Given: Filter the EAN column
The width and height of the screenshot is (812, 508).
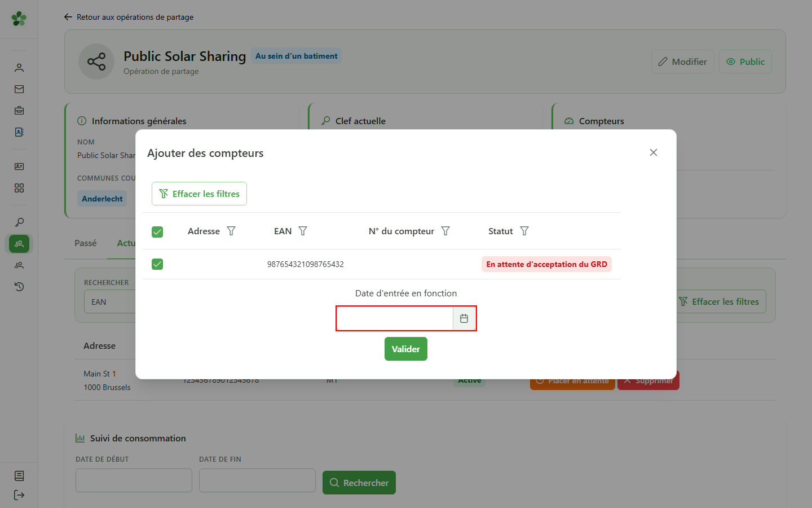Looking at the screenshot, I should [x=303, y=231].
